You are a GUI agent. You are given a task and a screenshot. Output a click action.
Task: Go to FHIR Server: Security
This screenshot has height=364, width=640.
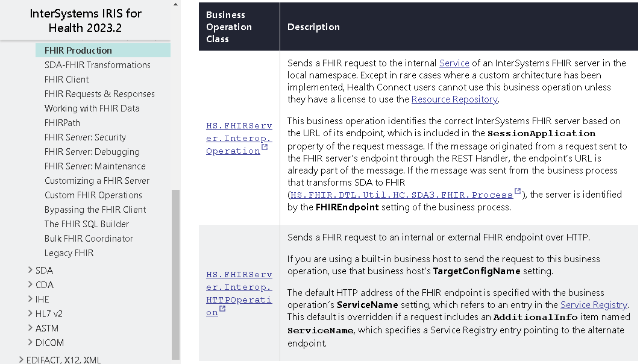[x=85, y=137]
